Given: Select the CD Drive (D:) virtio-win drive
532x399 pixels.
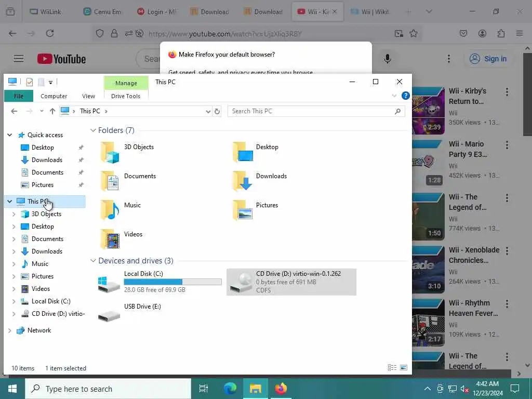Looking at the screenshot, I should point(291,282).
